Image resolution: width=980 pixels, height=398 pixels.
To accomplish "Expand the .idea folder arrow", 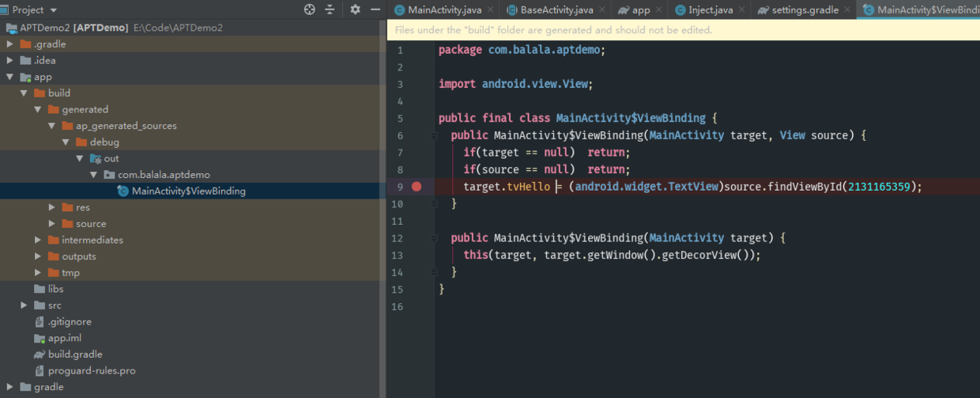I will tap(9, 60).
